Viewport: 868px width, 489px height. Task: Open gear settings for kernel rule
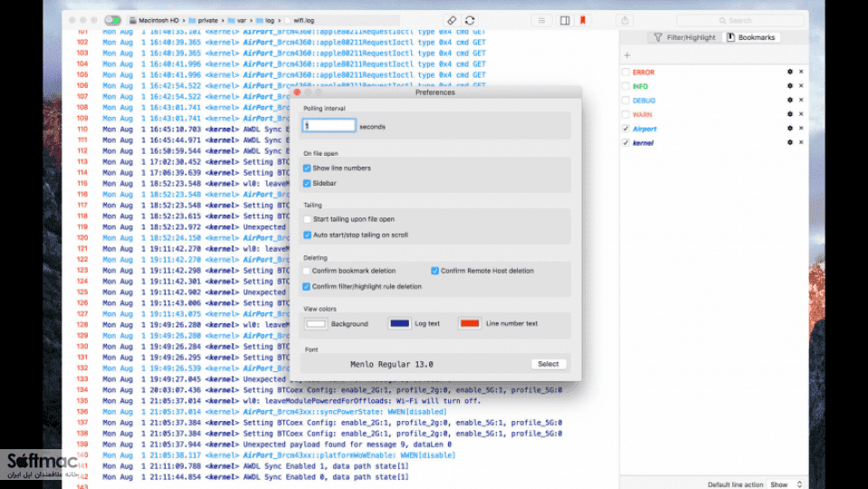790,142
